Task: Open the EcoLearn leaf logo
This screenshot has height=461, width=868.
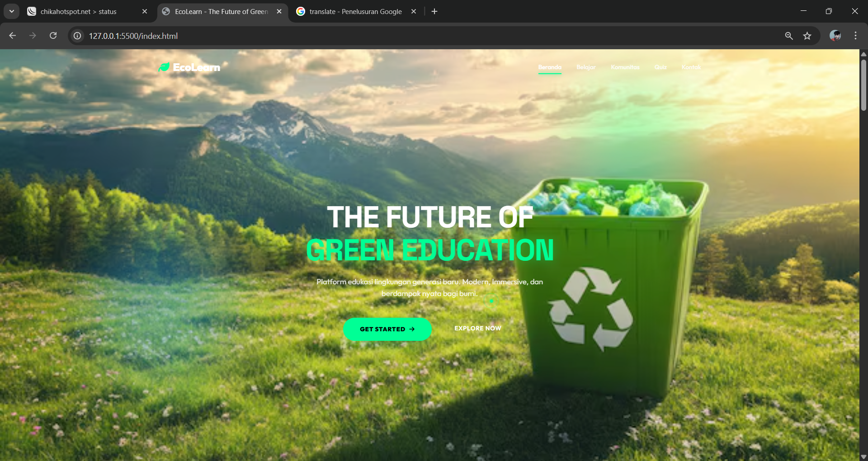Action: click(164, 67)
